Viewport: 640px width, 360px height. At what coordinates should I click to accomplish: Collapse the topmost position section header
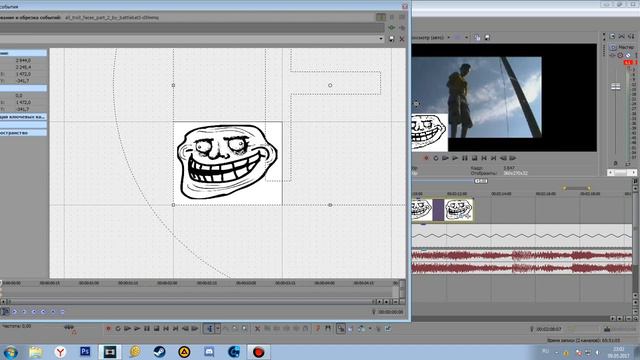23,53
